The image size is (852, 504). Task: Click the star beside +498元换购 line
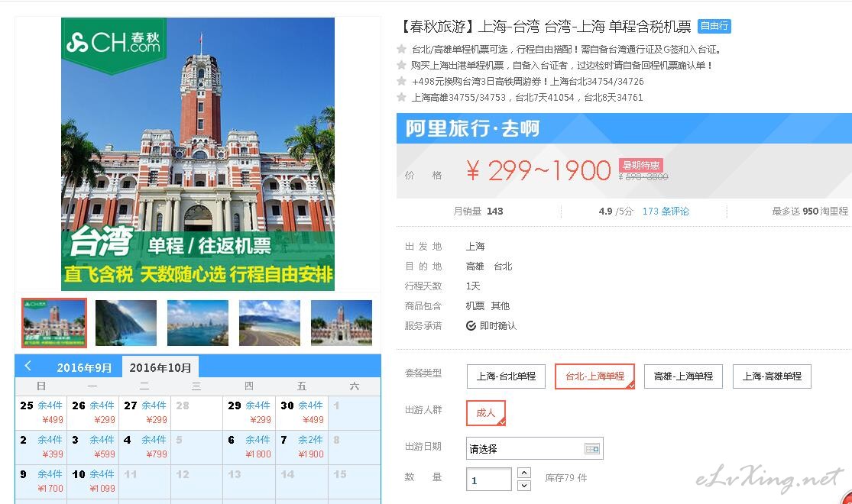coord(402,81)
